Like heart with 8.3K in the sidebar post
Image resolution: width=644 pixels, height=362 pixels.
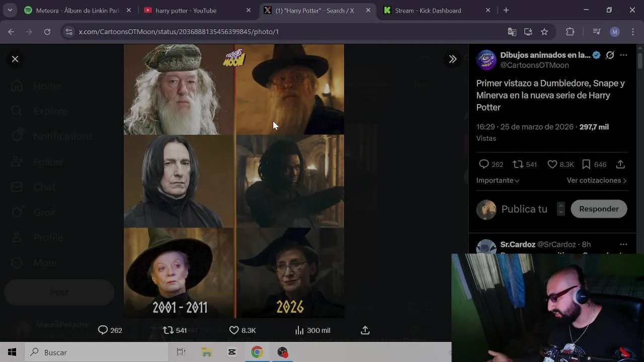click(552, 164)
